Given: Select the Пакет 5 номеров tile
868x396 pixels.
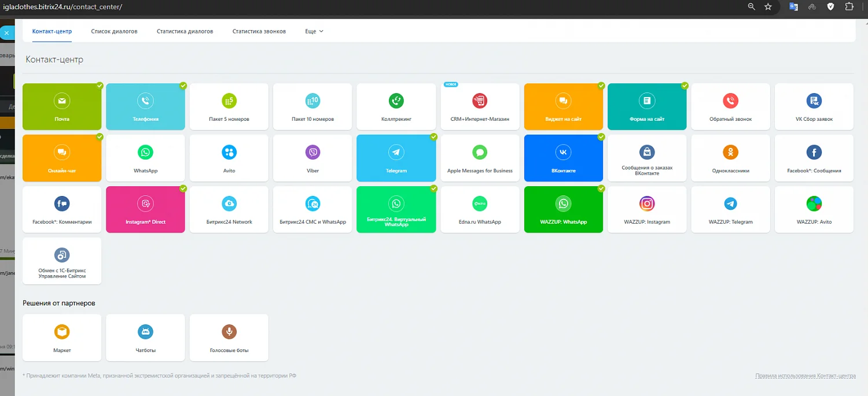Looking at the screenshot, I should tap(229, 107).
